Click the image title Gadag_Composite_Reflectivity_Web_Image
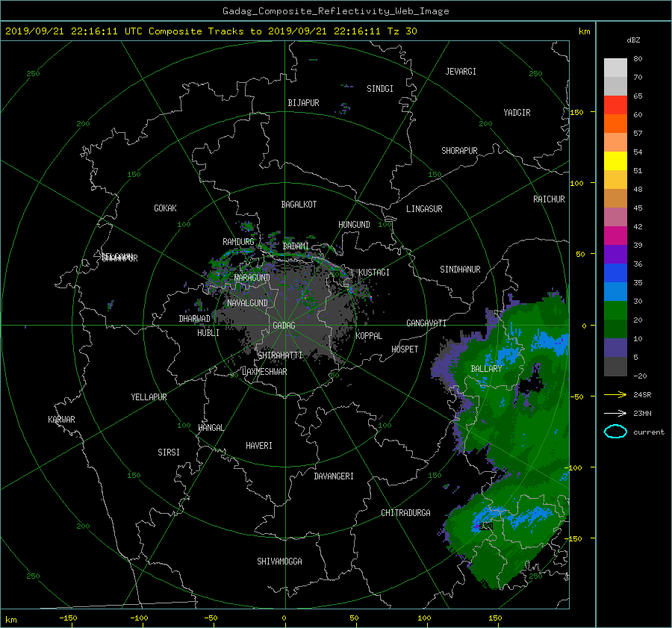Viewport: 672px width, 628px height. [x=335, y=11]
